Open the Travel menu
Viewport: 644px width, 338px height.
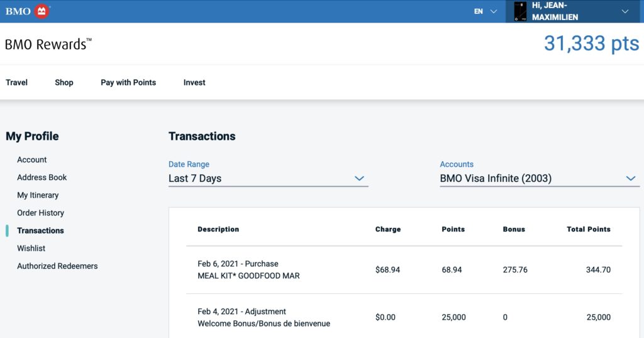click(16, 82)
